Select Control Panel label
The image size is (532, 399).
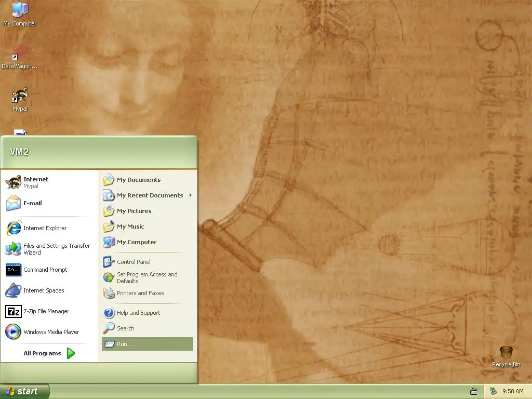pos(134,262)
